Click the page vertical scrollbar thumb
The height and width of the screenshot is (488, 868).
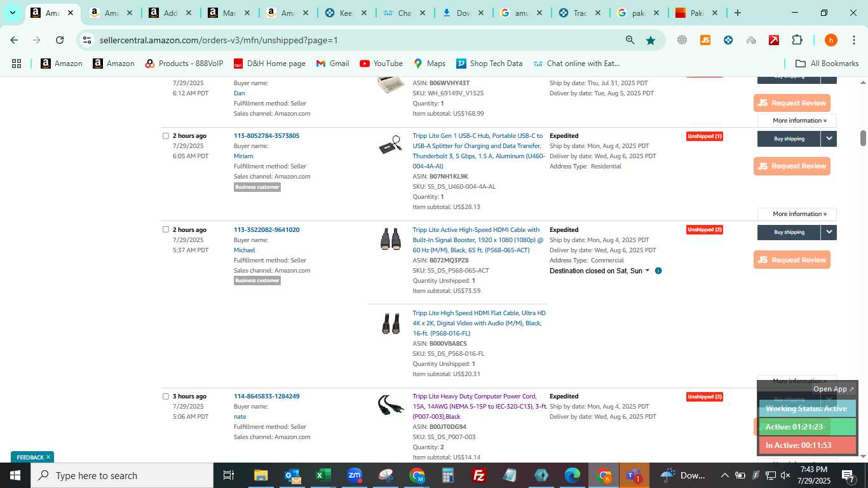pos(863,138)
